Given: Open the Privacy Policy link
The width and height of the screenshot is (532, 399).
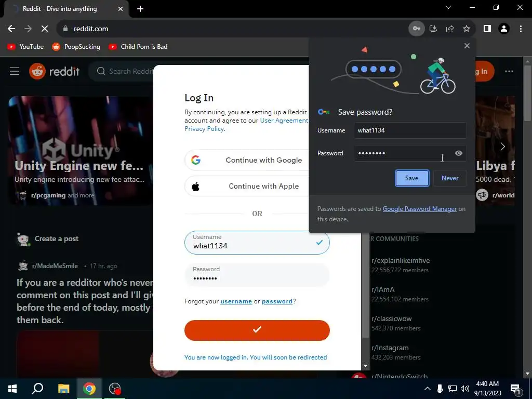Looking at the screenshot, I should point(204,129).
